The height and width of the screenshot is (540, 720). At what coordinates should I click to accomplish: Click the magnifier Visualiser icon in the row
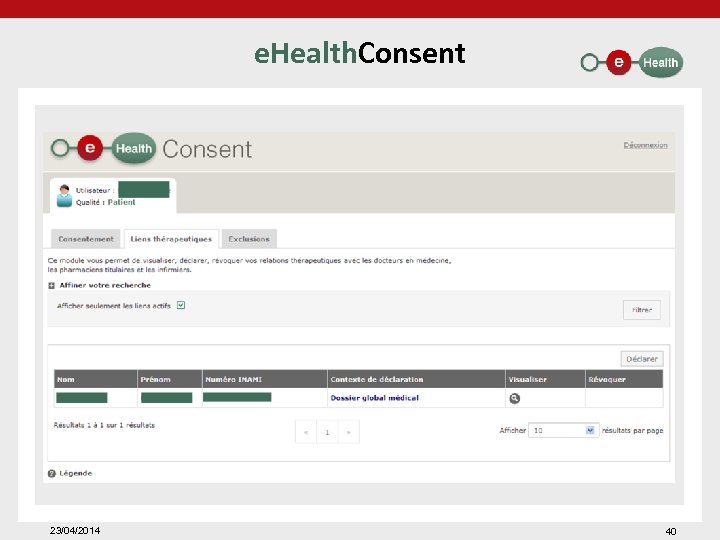coord(514,399)
